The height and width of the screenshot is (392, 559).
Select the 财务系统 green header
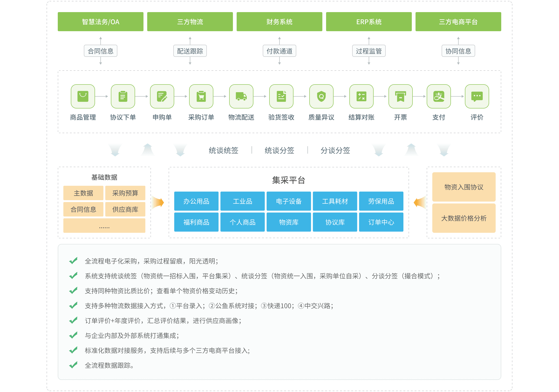coord(279,22)
